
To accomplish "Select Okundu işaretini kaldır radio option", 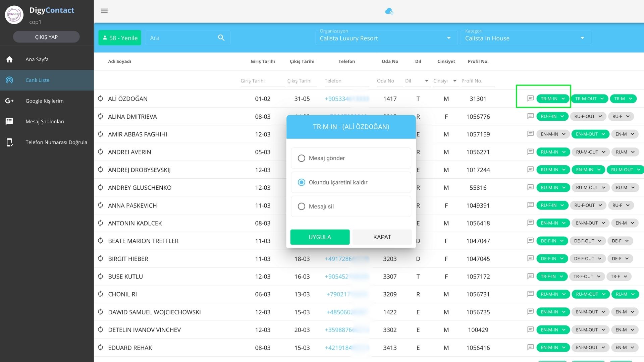I will click(302, 182).
